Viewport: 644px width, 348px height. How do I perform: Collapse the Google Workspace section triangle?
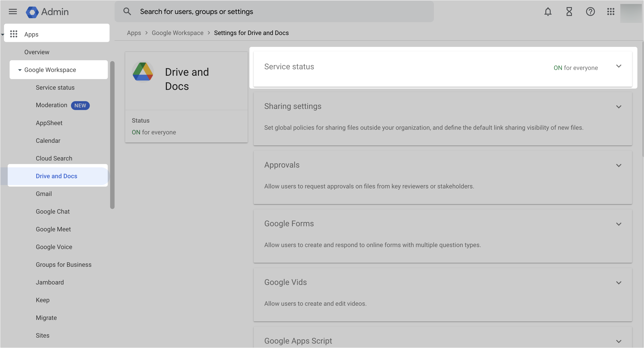click(x=20, y=70)
